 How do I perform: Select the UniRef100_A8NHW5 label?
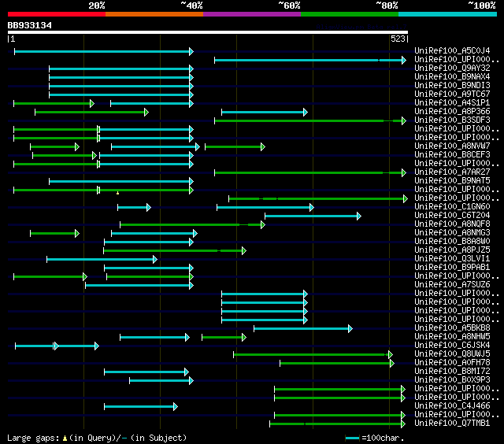click(x=452, y=336)
